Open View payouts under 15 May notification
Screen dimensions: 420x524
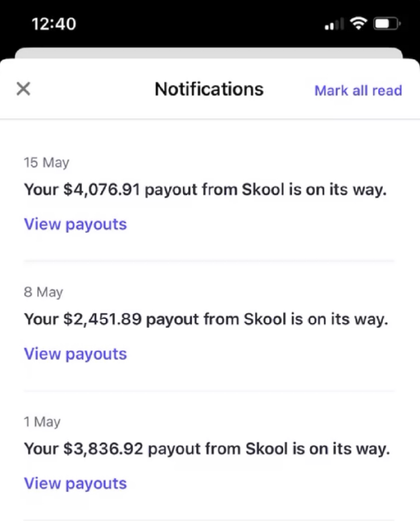75,224
